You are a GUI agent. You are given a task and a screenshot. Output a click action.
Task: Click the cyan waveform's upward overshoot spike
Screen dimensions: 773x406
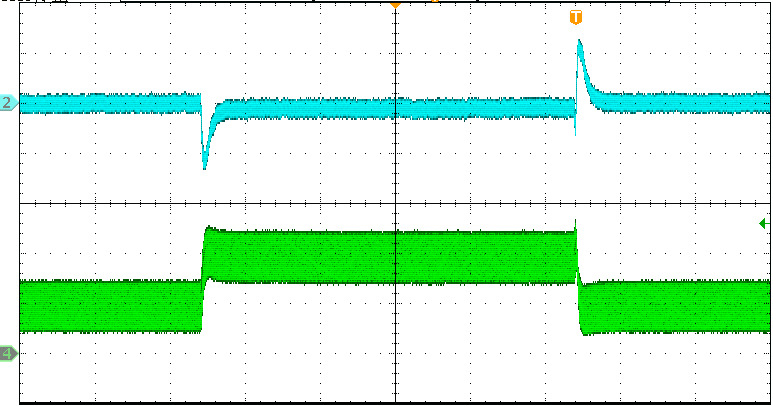point(579,48)
